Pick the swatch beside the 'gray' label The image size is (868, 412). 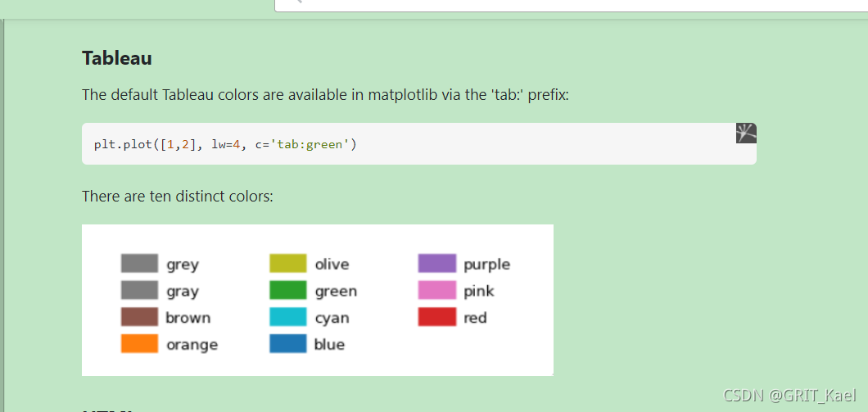(x=139, y=291)
